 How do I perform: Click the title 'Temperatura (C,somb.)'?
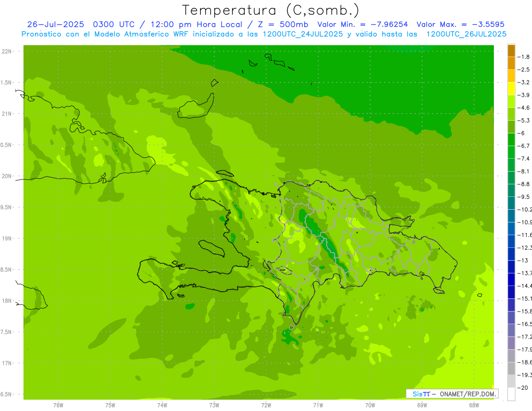tap(270, 10)
